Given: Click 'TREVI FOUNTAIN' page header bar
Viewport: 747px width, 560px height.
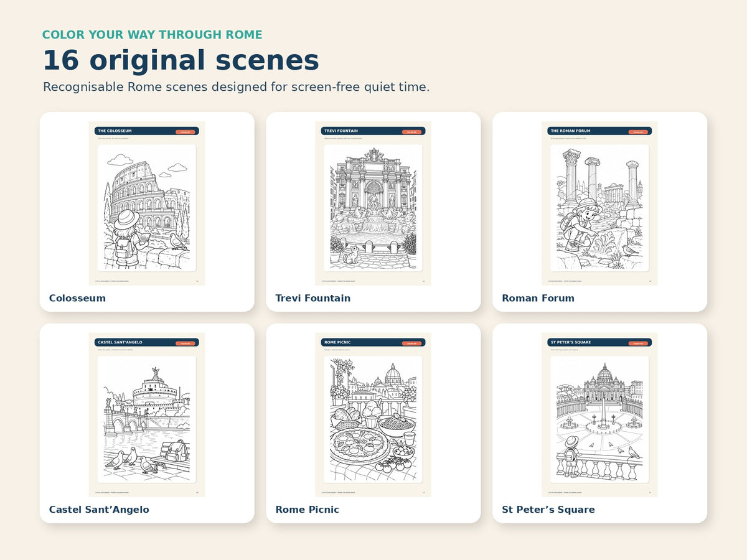Looking at the screenshot, I should pyautogui.click(x=374, y=131).
